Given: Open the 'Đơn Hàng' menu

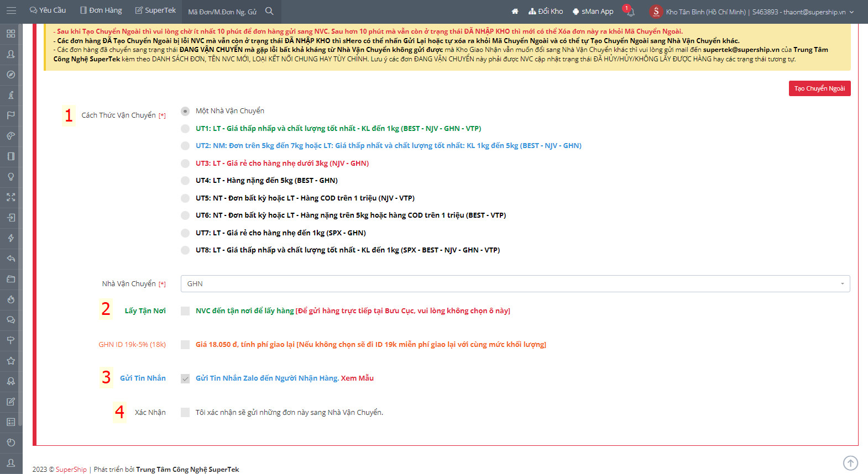Looking at the screenshot, I should 101,10.
